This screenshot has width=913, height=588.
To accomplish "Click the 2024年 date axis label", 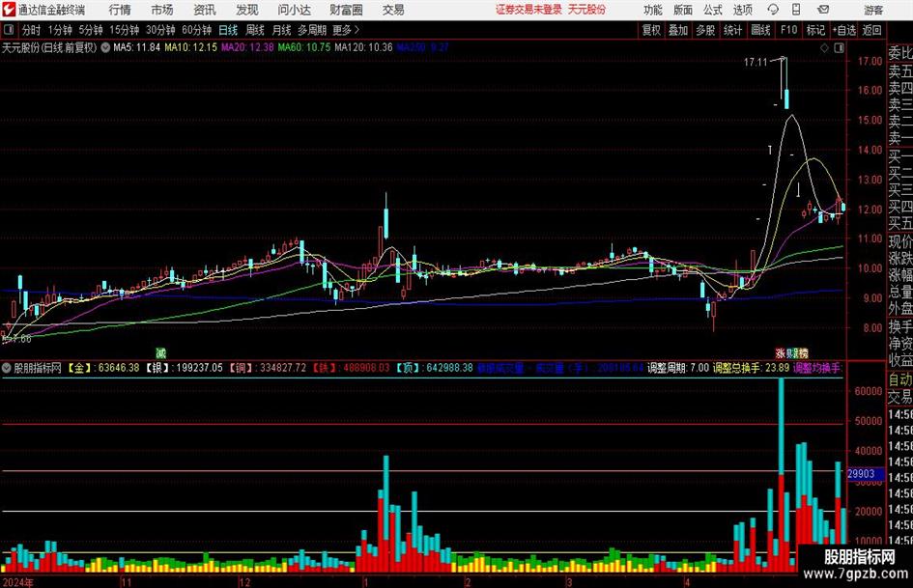I will pos(17,582).
